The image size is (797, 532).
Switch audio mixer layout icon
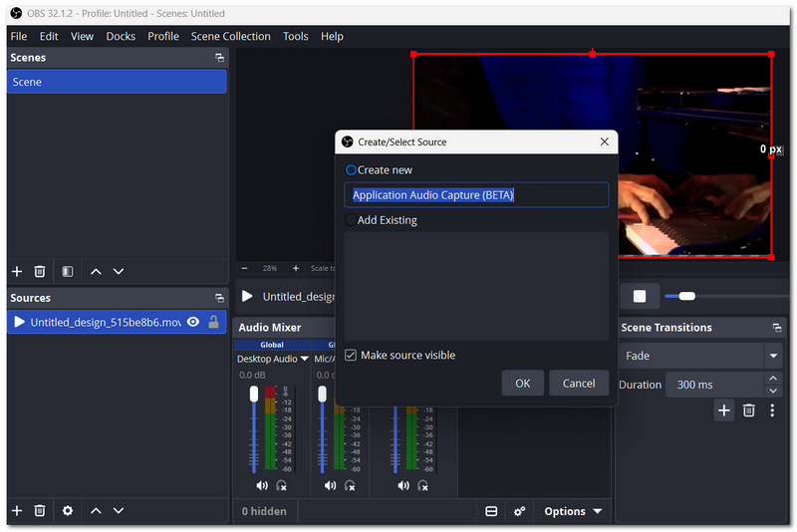(491, 511)
